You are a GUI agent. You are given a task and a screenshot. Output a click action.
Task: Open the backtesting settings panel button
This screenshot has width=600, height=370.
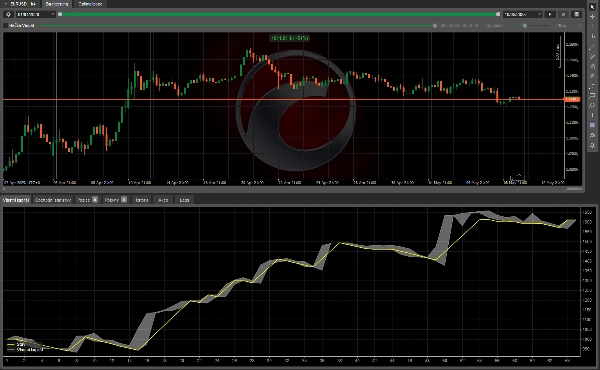tap(577, 14)
